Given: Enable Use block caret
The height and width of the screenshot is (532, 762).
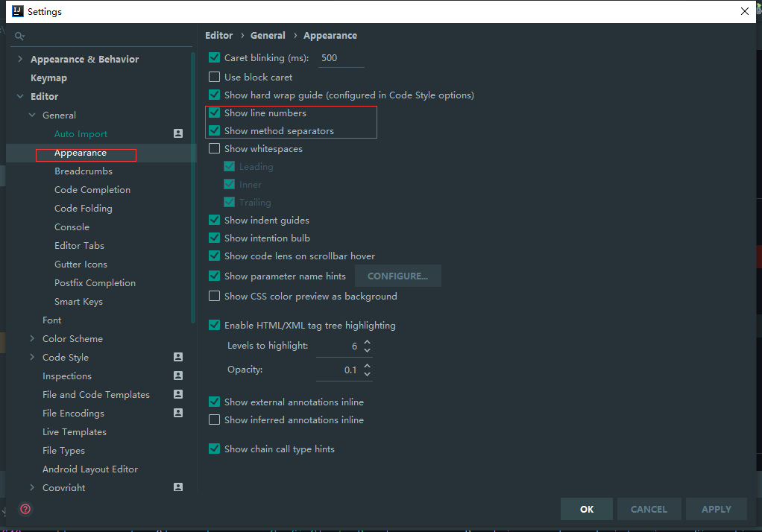Looking at the screenshot, I should pos(214,77).
